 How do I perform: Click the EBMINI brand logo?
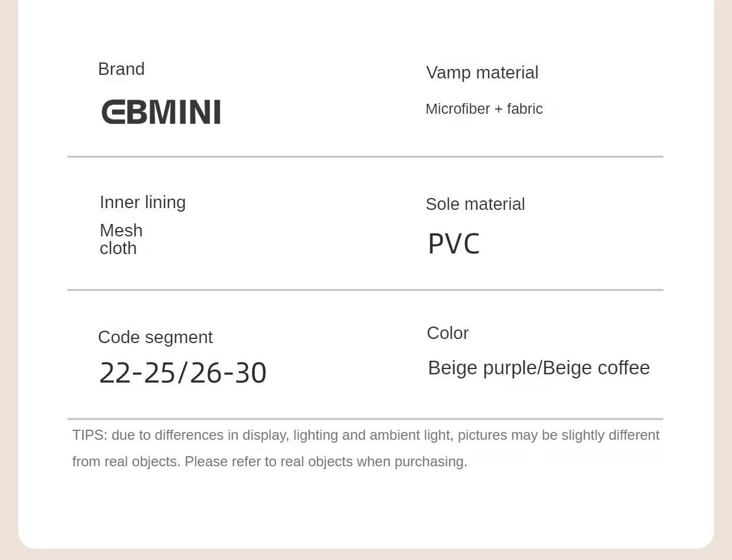pyautogui.click(x=161, y=112)
